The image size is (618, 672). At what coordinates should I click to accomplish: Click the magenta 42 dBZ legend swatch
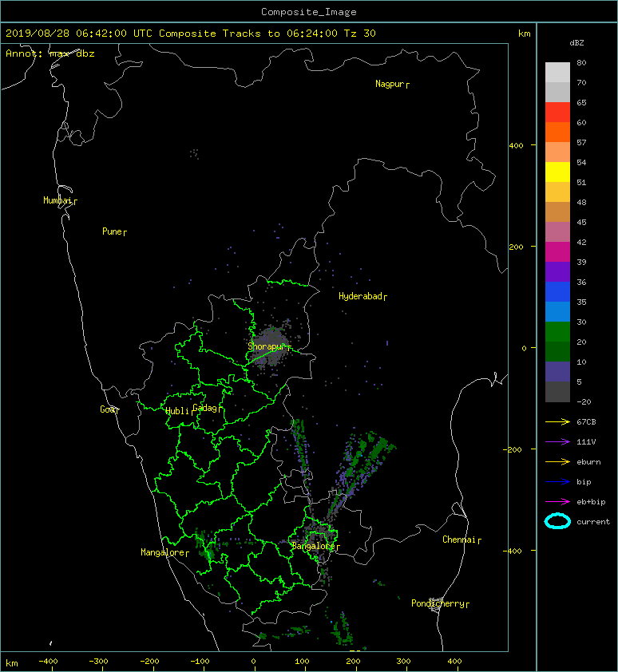point(557,251)
